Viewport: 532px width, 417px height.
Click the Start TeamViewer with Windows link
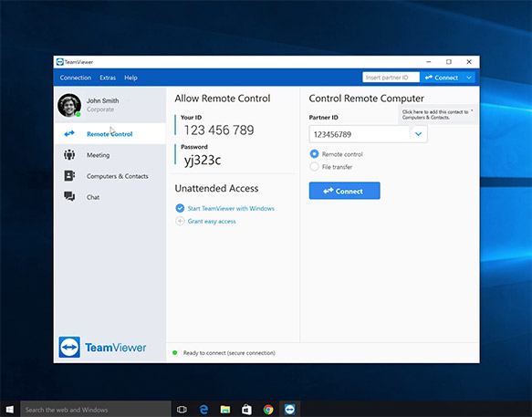(x=231, y=208)
